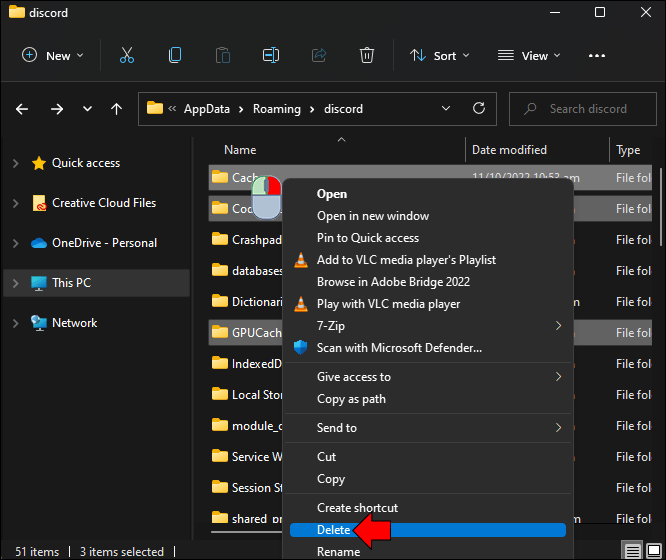Screen dimensions: 666x560
Task: Refresh the discord folder view
Action: coord(479,108)
